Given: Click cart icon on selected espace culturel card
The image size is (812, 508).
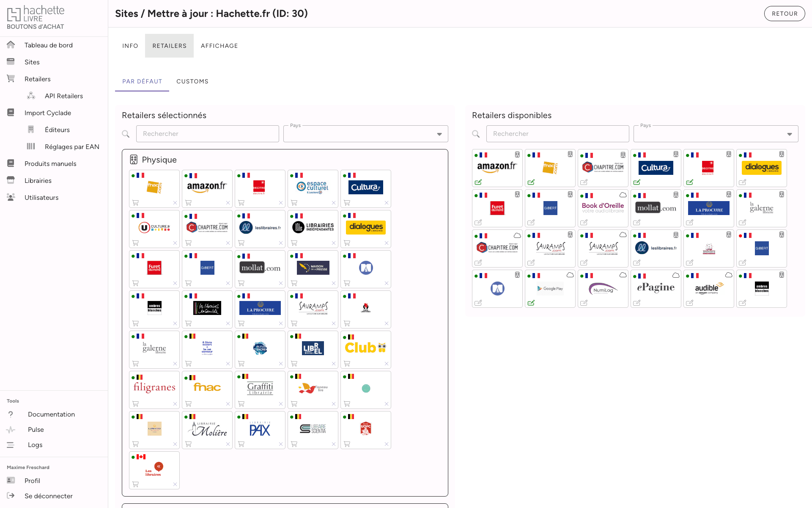Looking at the screenshot, I should (294, 203).
